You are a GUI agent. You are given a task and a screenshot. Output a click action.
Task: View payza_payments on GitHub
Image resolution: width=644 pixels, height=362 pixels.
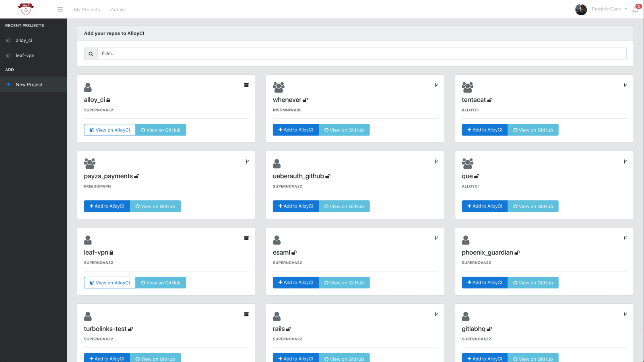coord(155,206)
